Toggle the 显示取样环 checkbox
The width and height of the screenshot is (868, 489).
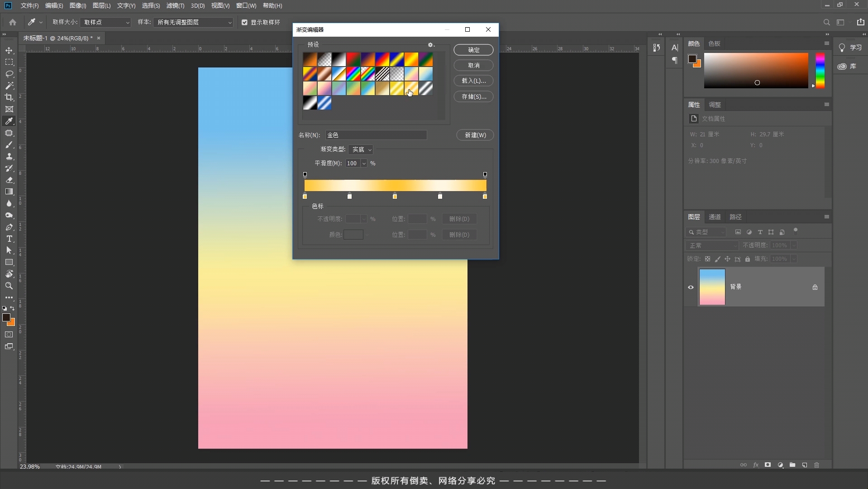[x=245, y=22]
